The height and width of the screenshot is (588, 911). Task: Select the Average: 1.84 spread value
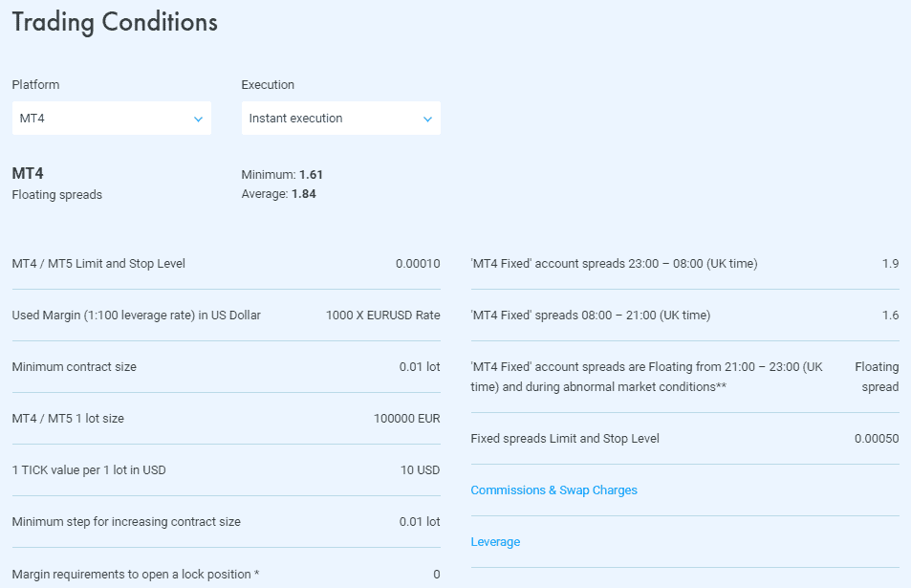tap(279, 194)
